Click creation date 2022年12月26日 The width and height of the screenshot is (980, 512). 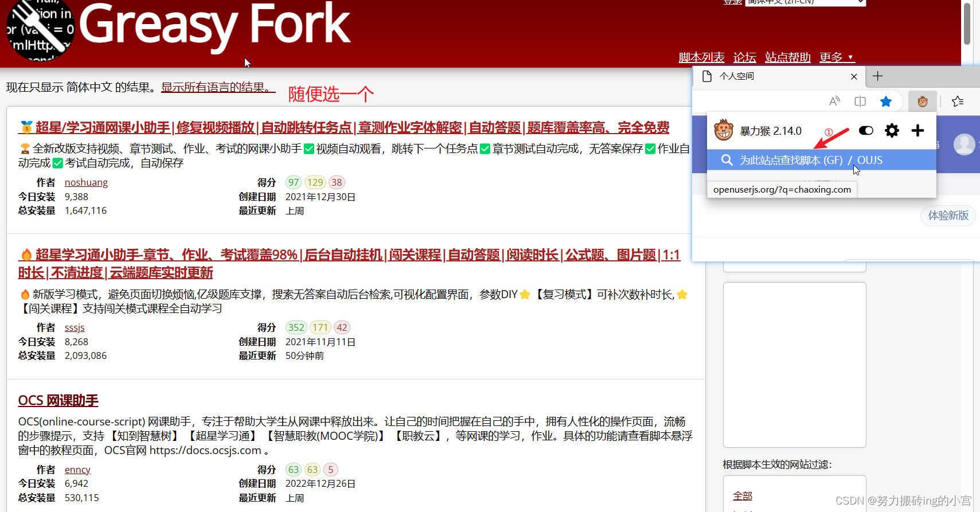click(321, 483)
